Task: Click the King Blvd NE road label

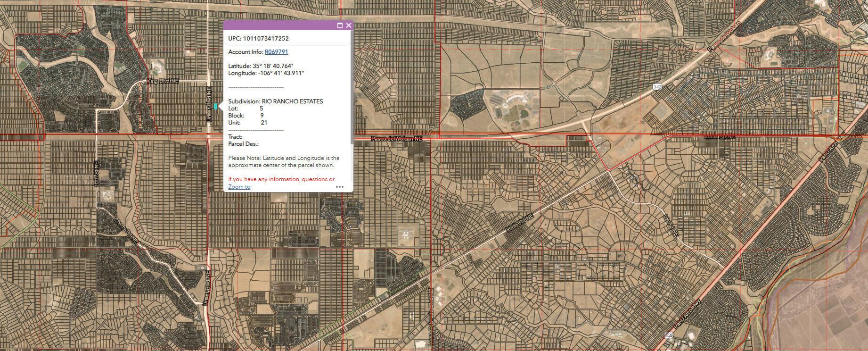Action: pyautogui.click(x=164, y=81)
